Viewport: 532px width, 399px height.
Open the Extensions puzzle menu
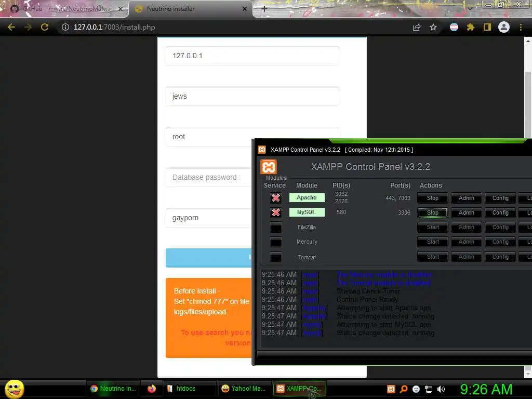pyautogui.click(x=471, y=27)
